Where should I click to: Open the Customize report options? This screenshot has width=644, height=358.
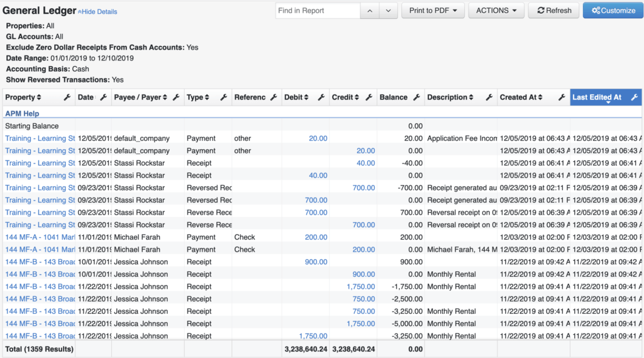pos(613,11)
